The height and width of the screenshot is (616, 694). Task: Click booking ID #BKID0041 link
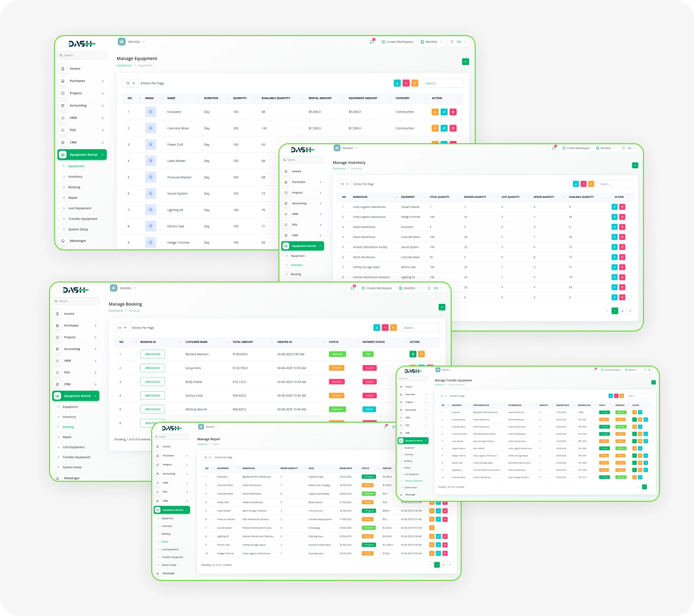(152, 368)
